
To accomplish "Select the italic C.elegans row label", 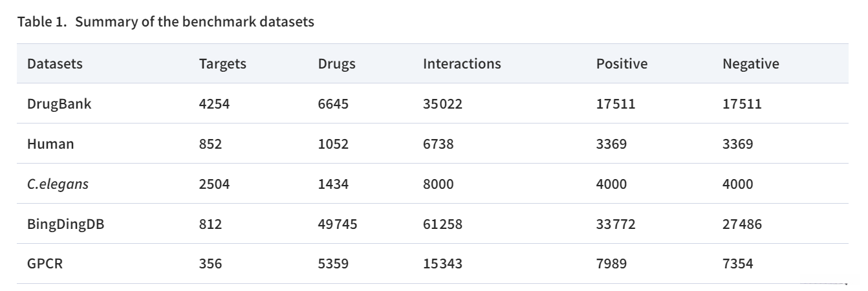I will 58,184.
